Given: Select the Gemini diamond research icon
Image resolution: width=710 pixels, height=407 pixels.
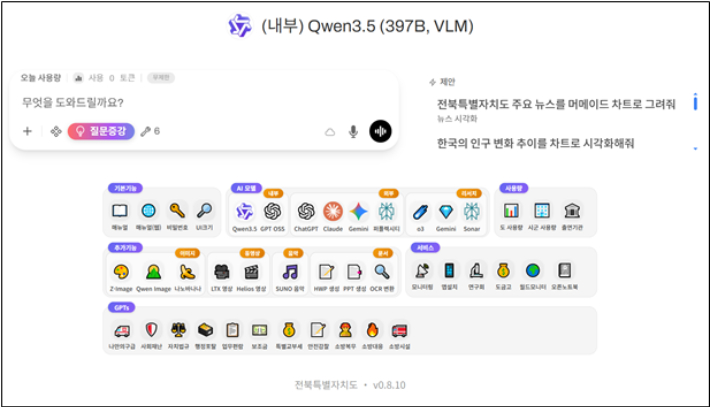Looking at the screenshot, I should click(x=446, y=212).
